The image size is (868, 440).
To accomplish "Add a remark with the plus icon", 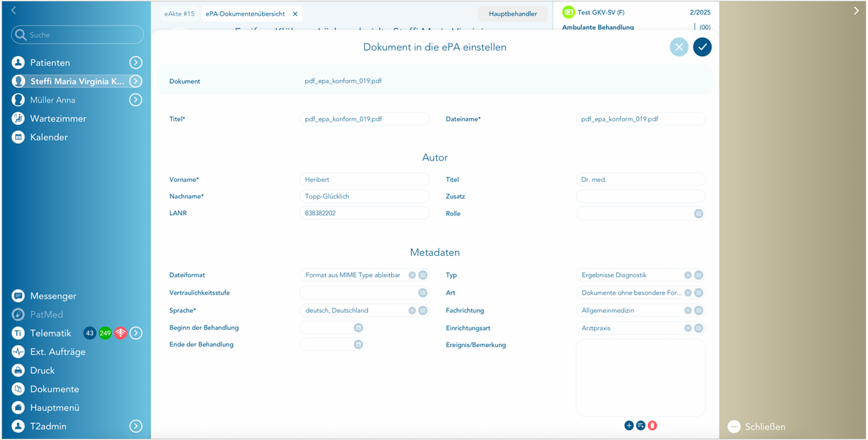I will click(629, 425).
